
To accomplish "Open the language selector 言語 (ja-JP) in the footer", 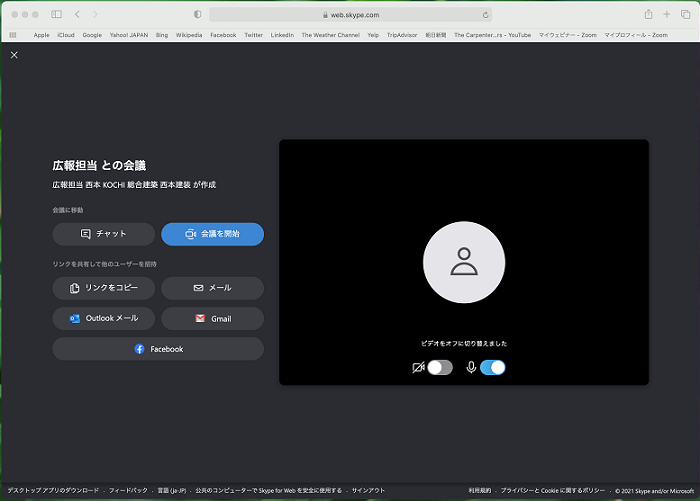I will [x=172, y=491].
